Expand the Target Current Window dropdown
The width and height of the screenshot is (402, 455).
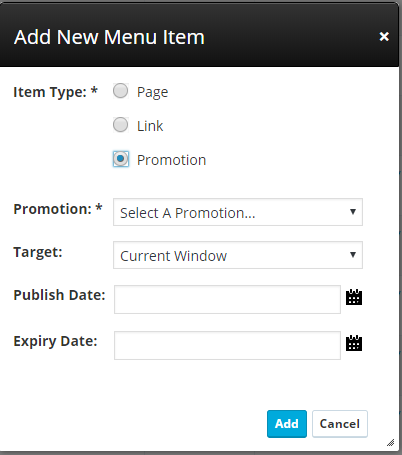click(238, 255)
